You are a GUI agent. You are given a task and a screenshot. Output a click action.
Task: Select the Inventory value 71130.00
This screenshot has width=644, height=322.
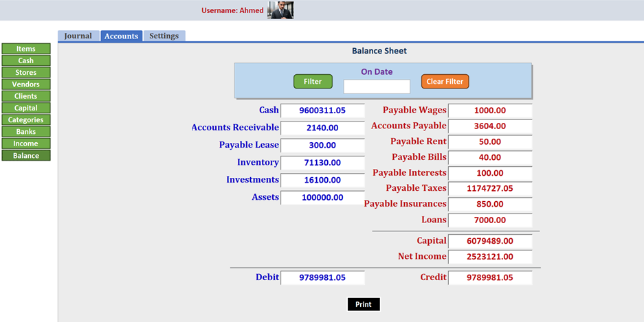click(322, 163)
